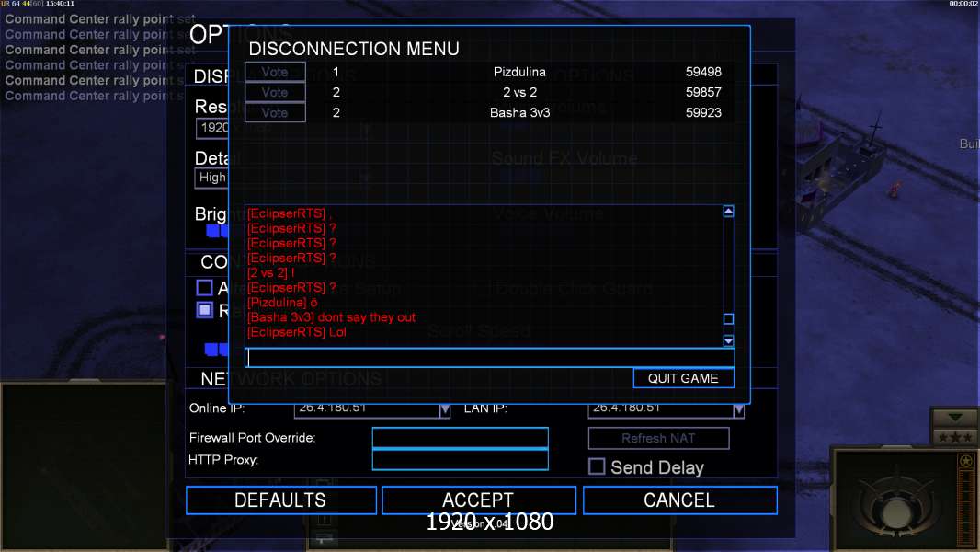Accept the Options settings

479,500
